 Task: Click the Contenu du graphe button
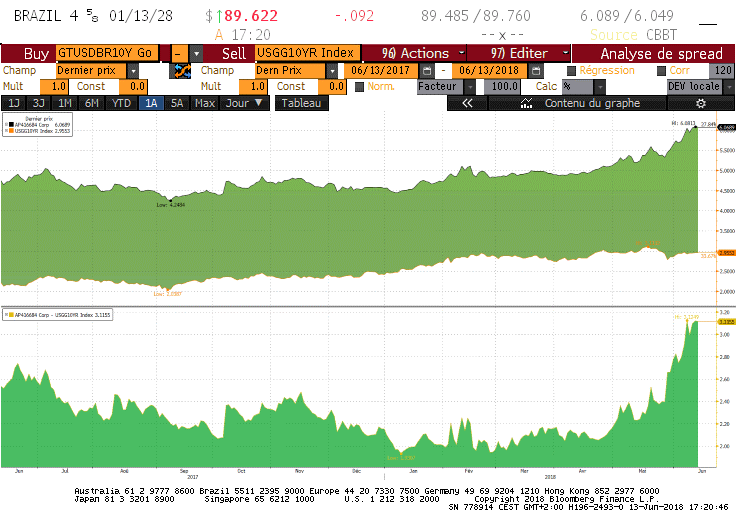point(577,103)
